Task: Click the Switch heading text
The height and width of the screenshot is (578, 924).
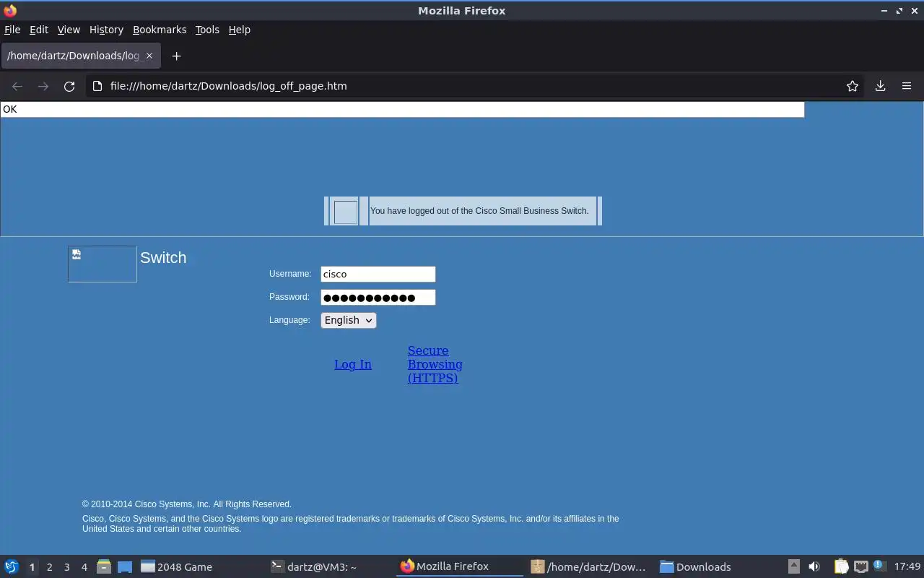Action: pos(163,258)
